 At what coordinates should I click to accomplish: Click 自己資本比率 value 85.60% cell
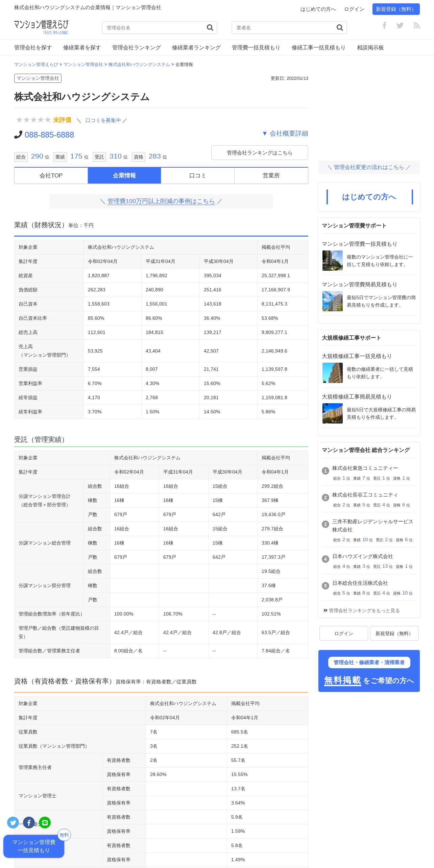(x=113, y=318)
